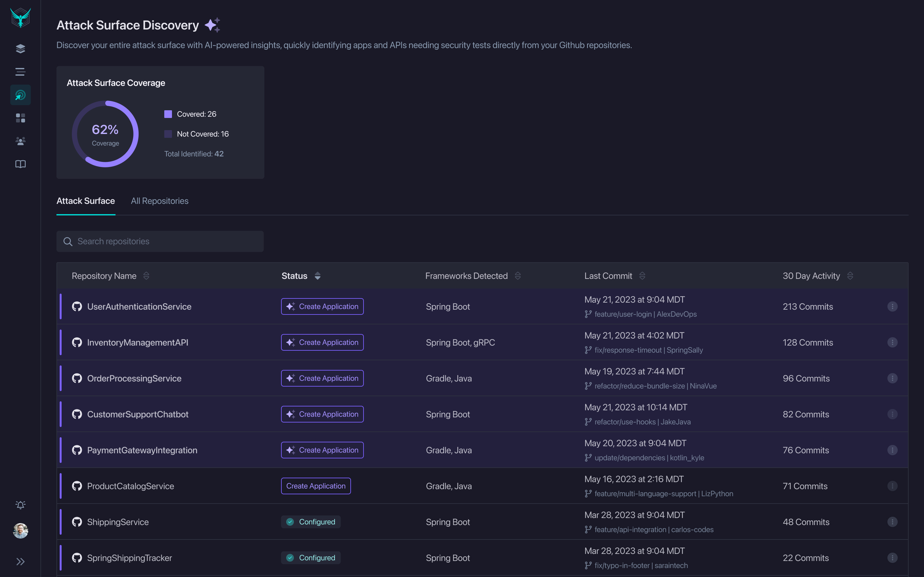
Task: Create Application for ProductCatalogService
Action: [x=316, y=486]
